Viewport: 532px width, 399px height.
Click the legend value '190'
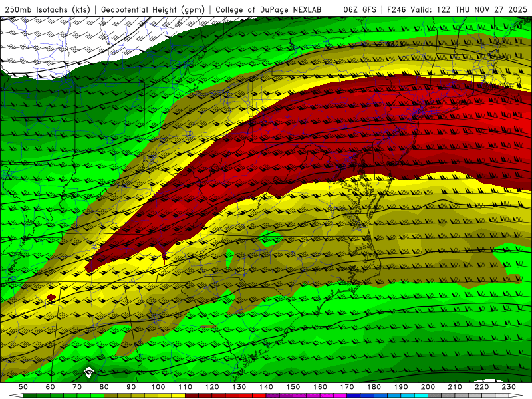pyautogui.click(x=401, y=387)
